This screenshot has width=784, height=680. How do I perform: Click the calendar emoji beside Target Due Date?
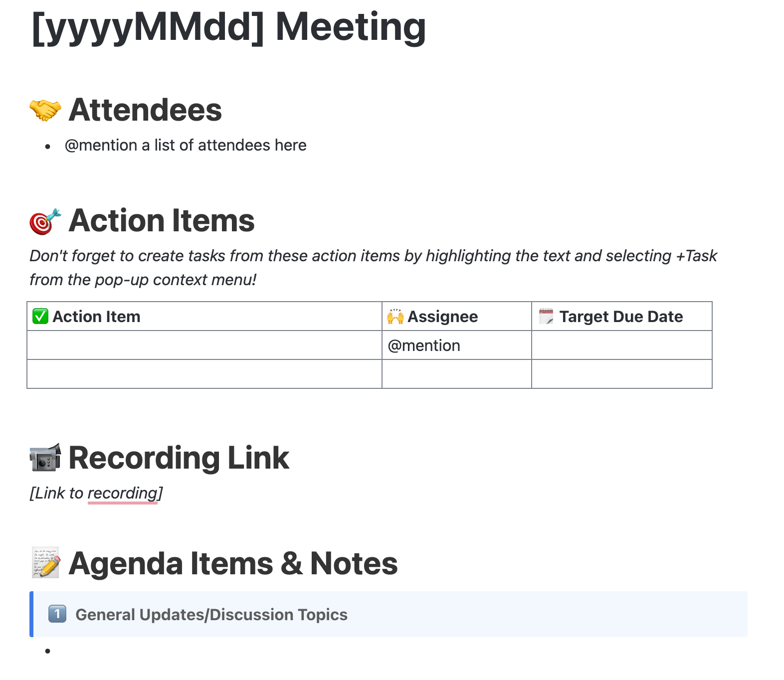coord(546,316)
